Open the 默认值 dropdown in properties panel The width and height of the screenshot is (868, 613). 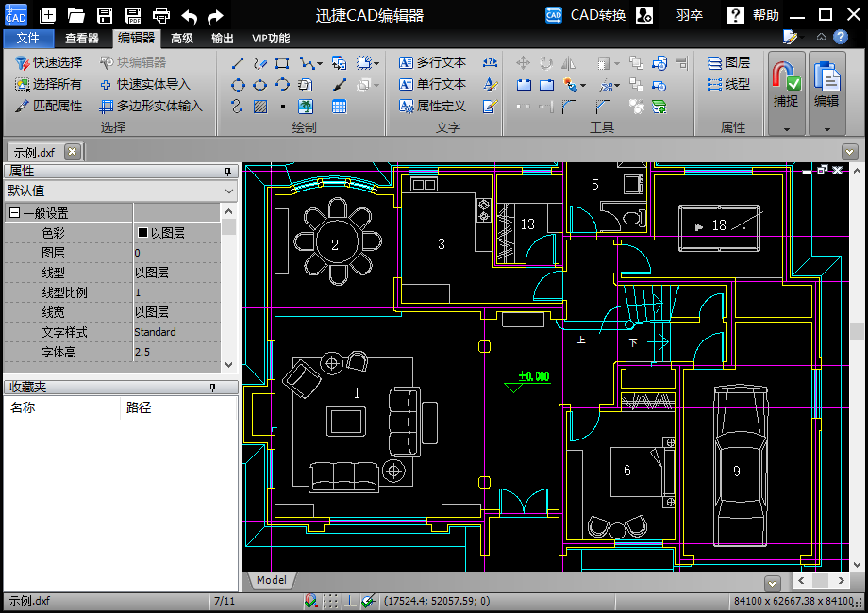click(121, 191)
